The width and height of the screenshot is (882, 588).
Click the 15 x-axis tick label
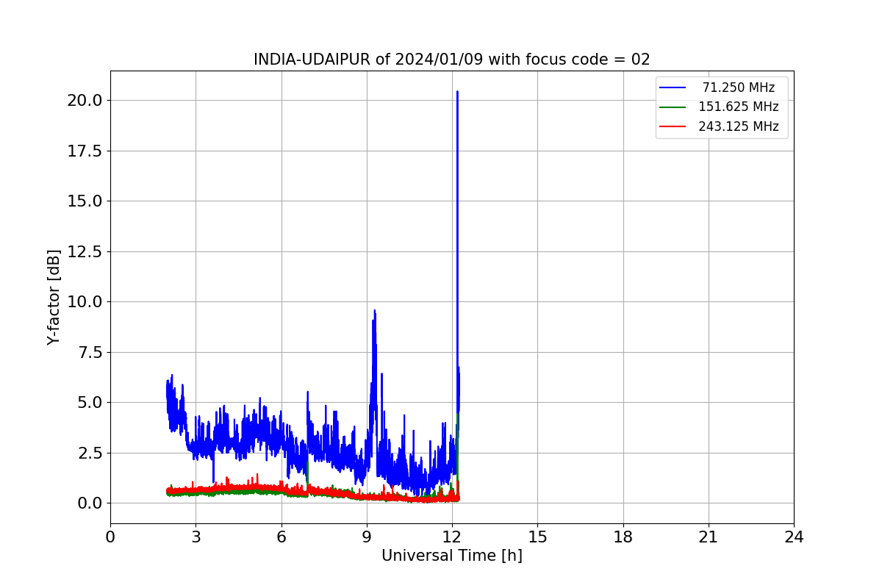[x=537, y=537]
